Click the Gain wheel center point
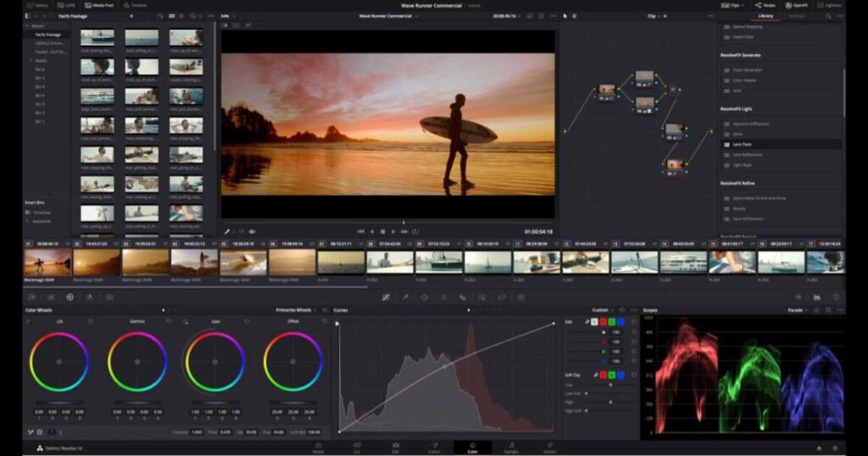The height and width of the screenshot is (456, 868). coord(214,362)
